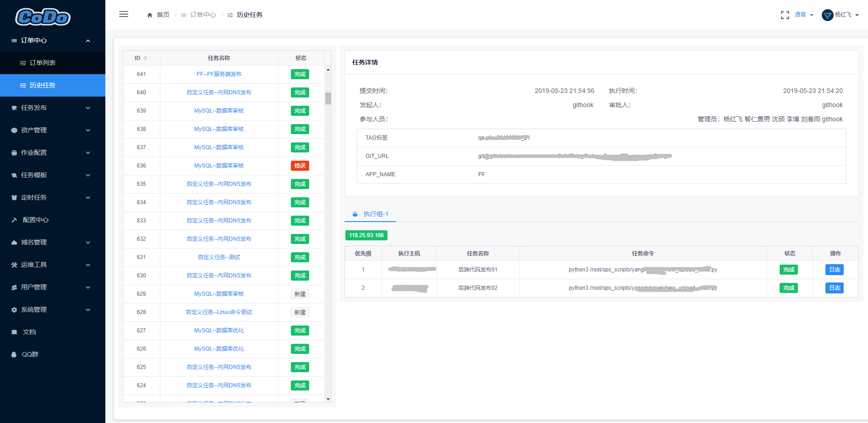Collapse the 订单中心 menu chevron
The height and width of the screenshot is (423, 868).
[88, 41]
